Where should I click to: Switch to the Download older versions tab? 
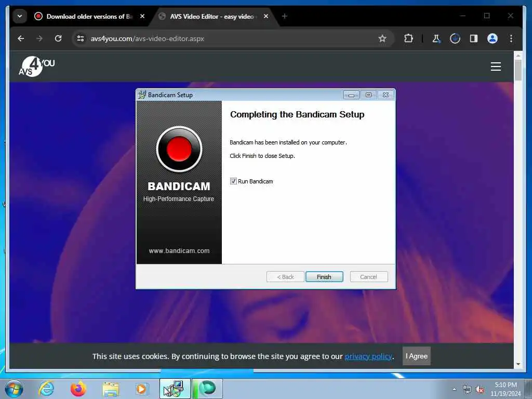(89, 16)
